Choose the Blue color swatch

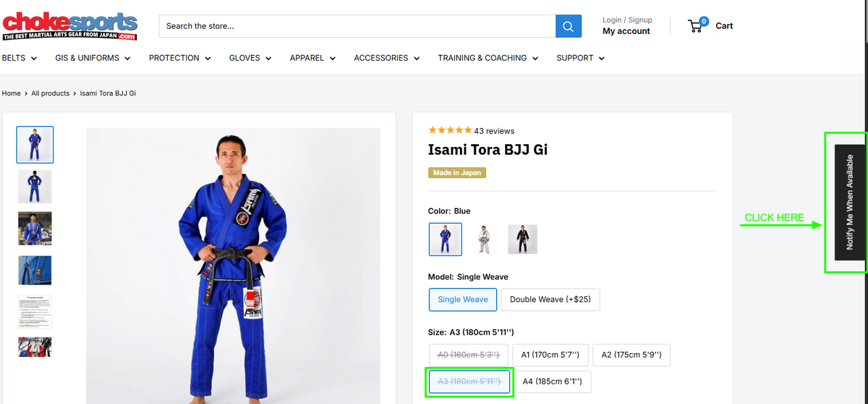[445, 239]
